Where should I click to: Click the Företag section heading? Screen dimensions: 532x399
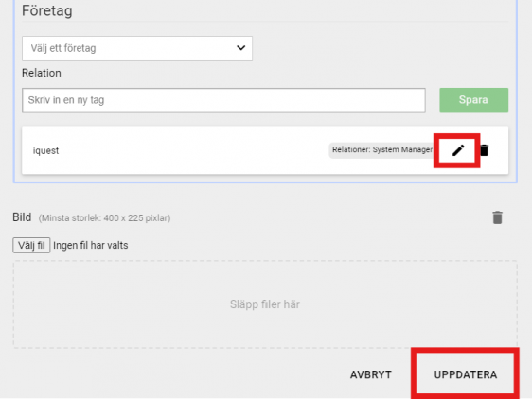46,10
